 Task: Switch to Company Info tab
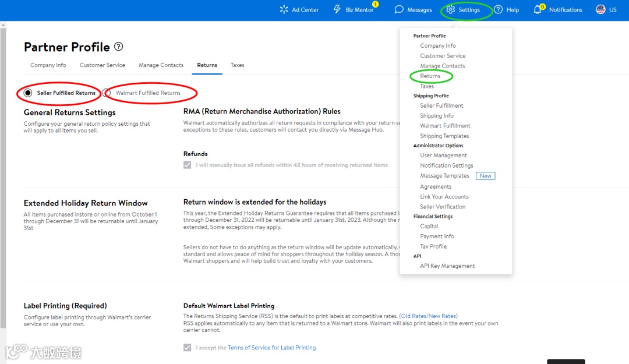coord(48,65)
